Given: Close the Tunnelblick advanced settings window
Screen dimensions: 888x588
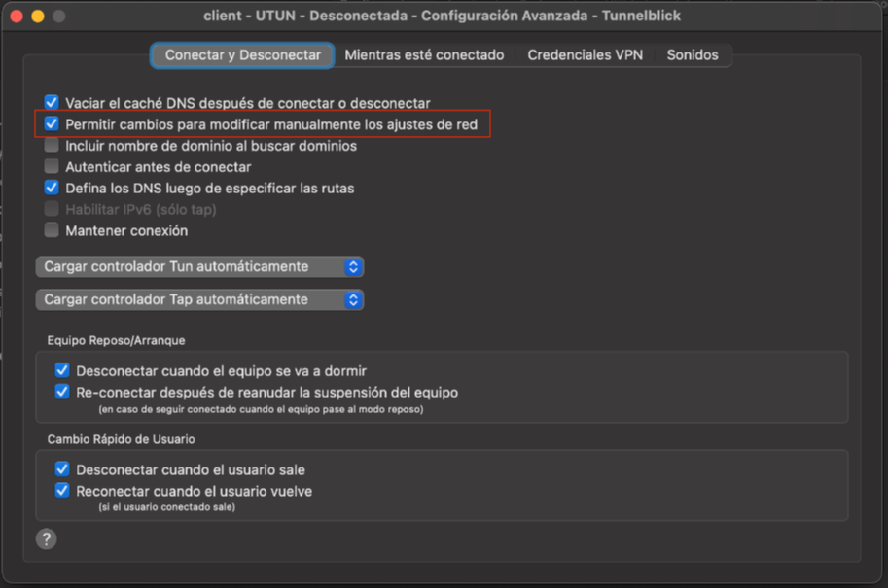Looking at the screenshot, I should coord(18,17).
